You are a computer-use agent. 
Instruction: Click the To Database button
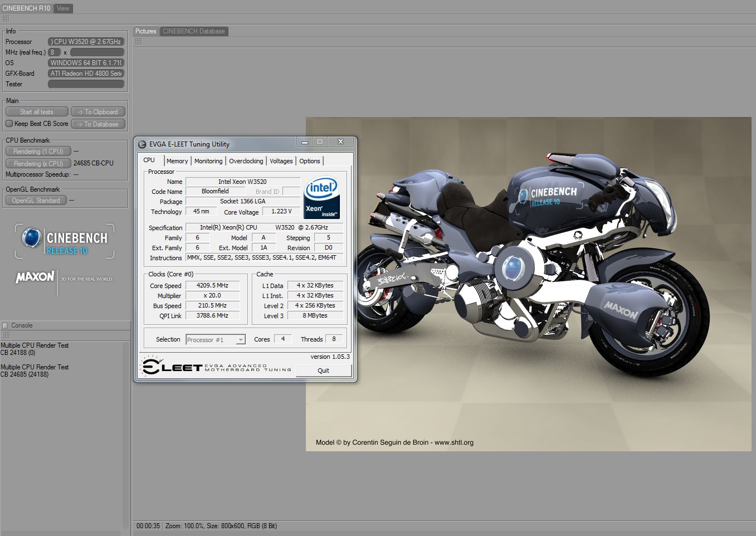(x=98, y=124)
